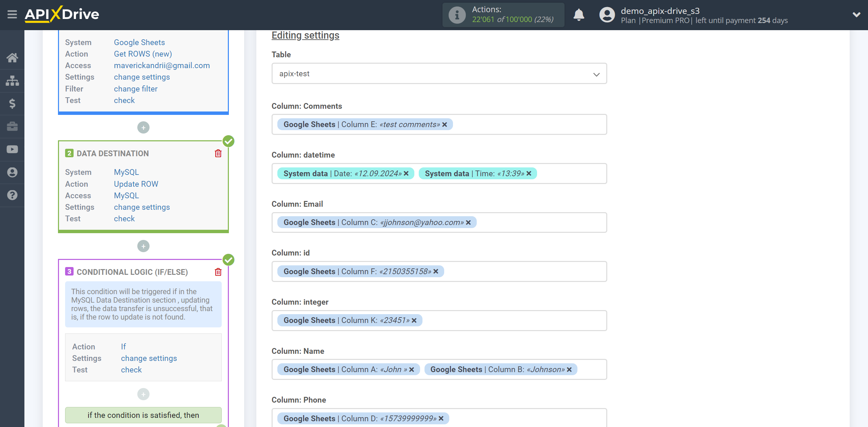The width and height of the screenshot is (868, 427).
Task: Click check under Data Destination
Action: (x=124, y=219)
